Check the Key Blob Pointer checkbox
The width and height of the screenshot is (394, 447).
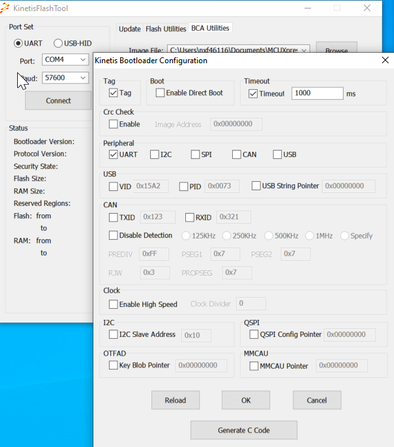tap(113, 365)
